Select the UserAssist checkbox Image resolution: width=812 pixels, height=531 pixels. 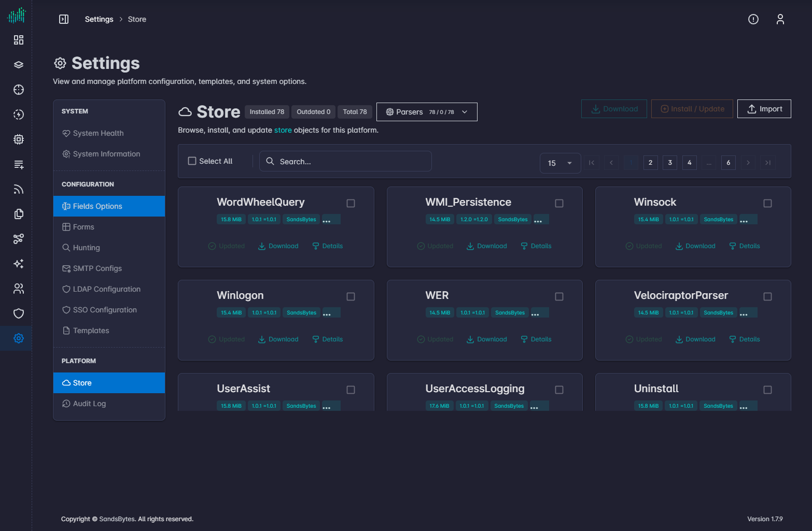(x=351, y=390)
